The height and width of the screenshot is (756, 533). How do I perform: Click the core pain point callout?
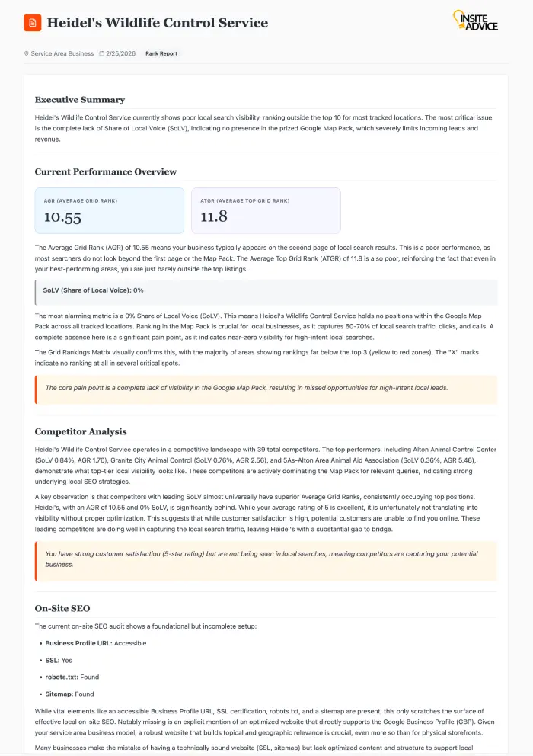pyautogui.click(x=266, y=388)
